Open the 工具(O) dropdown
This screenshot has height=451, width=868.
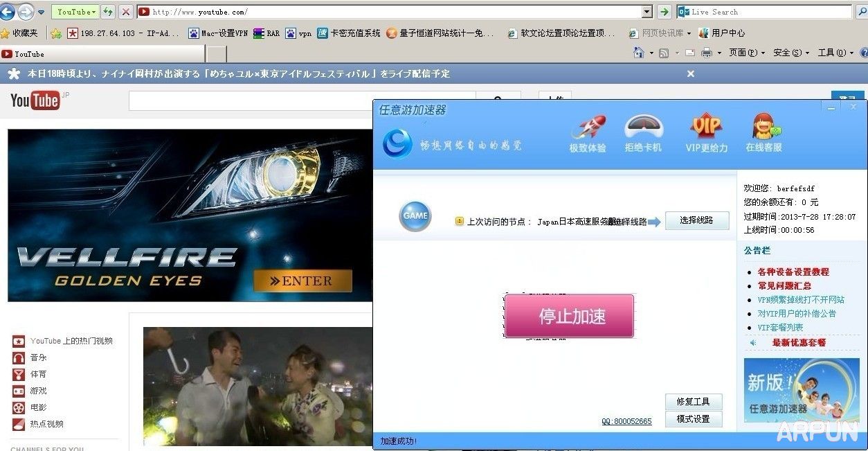coord(834,53)
